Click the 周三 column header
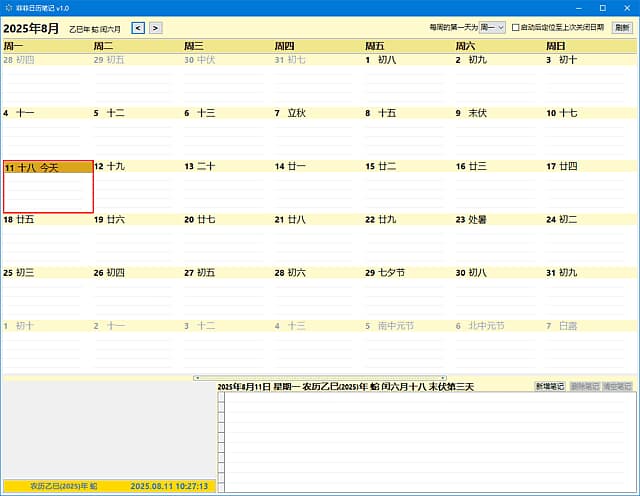The height and width of the screenshot is (496, 640). [x=226, y=46]
